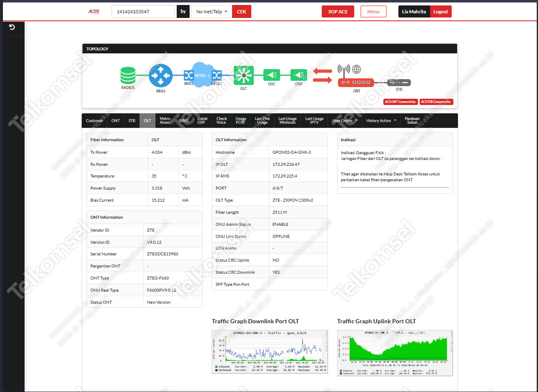Open the Traffic Graph Downlink Port OLT image
Screen dimensions: 538x392
click(270, 352)
